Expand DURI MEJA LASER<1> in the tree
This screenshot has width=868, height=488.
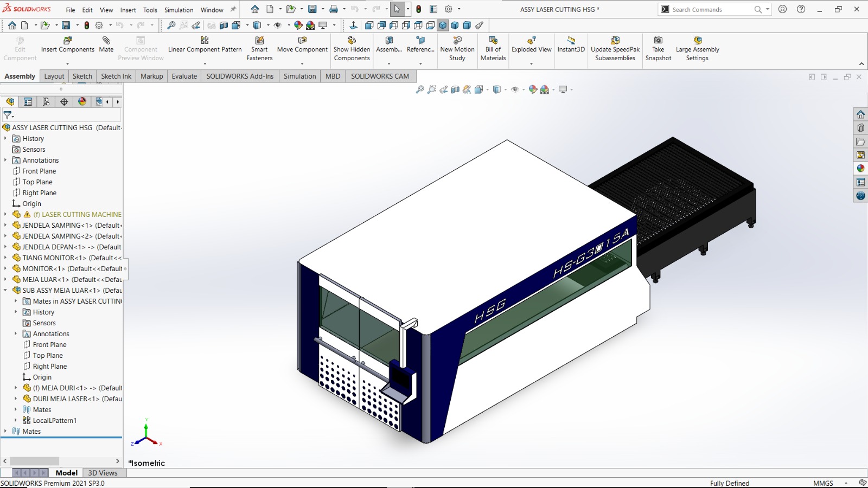click(x=16, y=399)
